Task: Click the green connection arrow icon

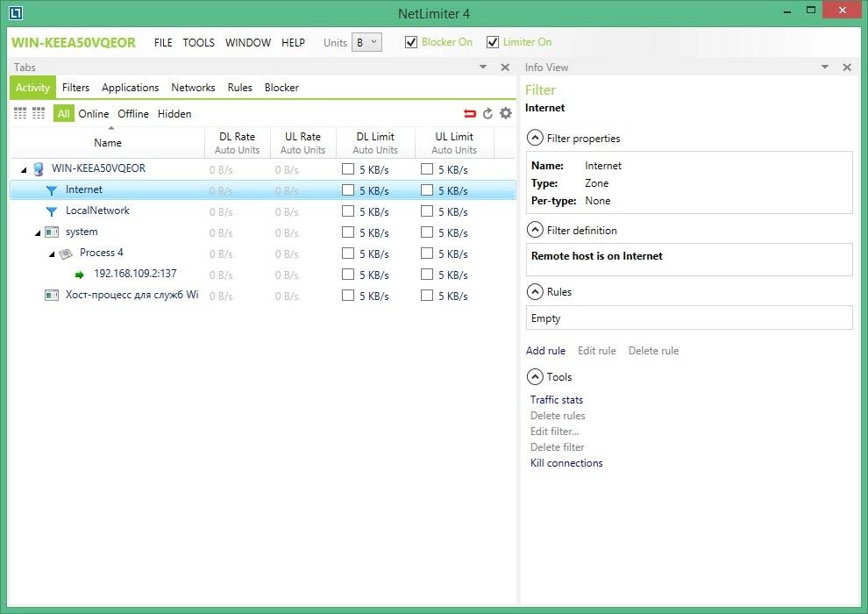Action: (80, 275)
